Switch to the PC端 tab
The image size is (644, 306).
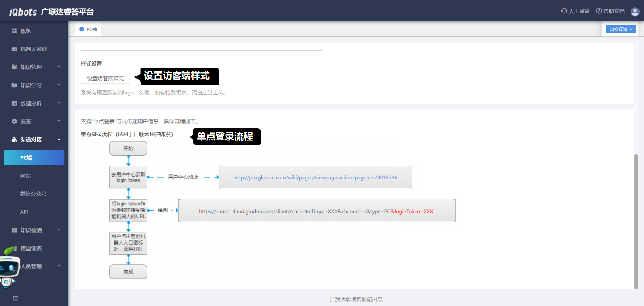tap(88, 30)
